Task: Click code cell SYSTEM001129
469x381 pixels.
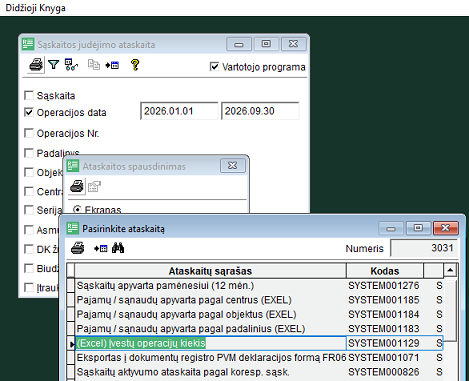Action: (x=385, y=343)
